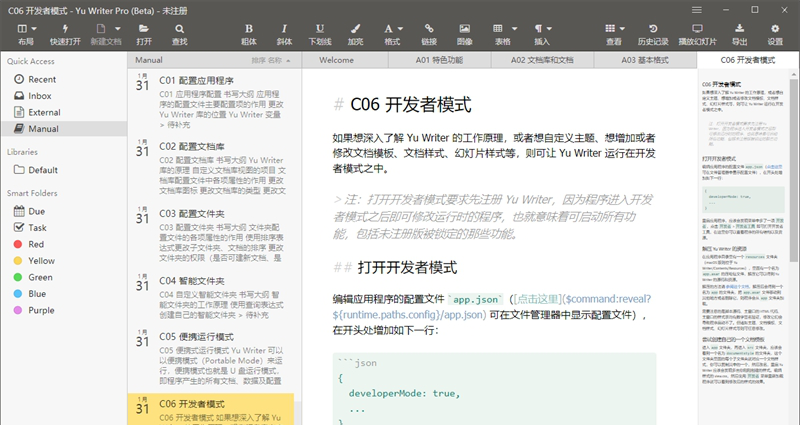Click the minimap document preview
The image size is (800, 442).
(x=742, y=232)
